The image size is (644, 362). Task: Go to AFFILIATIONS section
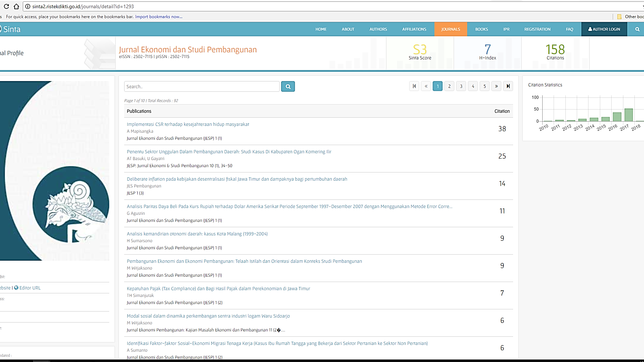[414, 29]
